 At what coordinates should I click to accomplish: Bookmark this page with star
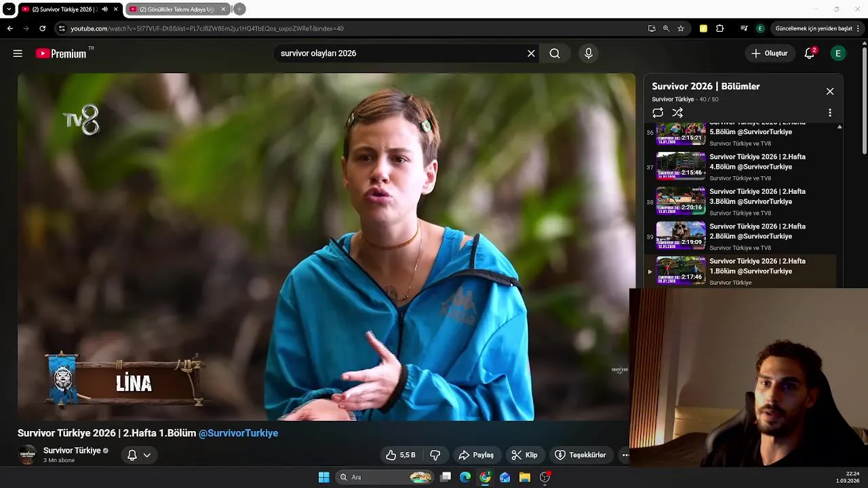pos(681,28)
